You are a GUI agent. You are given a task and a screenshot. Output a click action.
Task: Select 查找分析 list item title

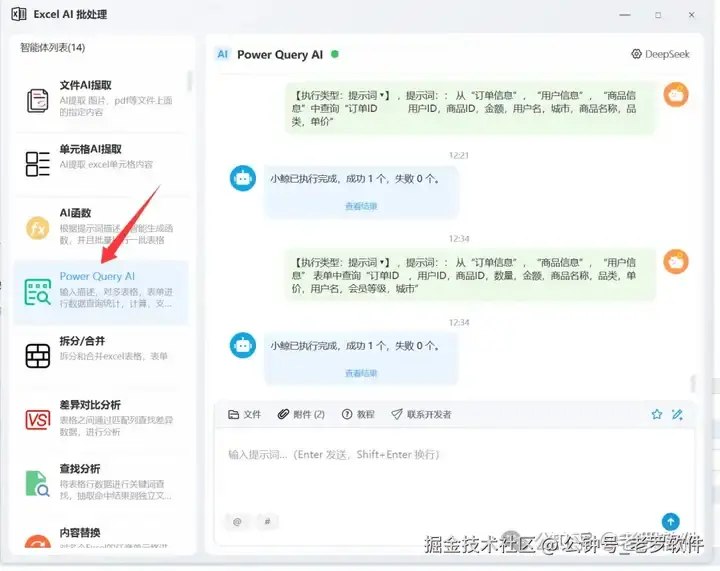80,469
